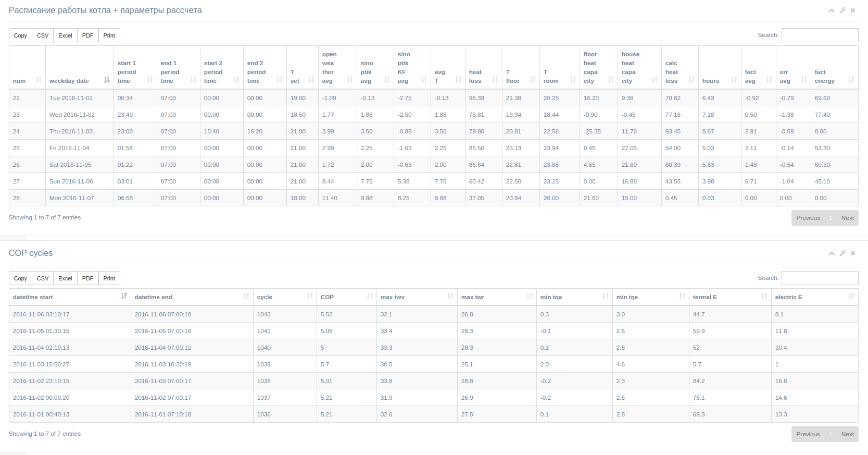
Task: Collapse the boiler schedule panel with chevron
Action: (832, 10)
